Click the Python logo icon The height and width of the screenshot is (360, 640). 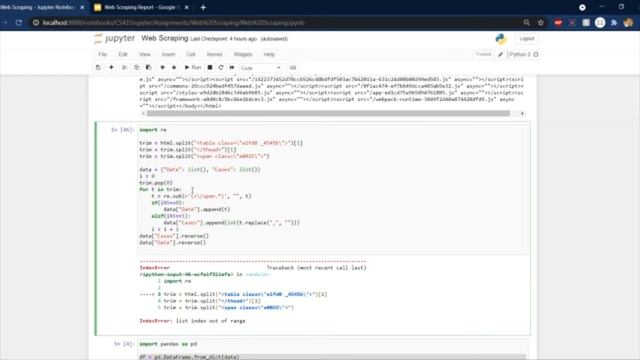[x=501, y=39]
